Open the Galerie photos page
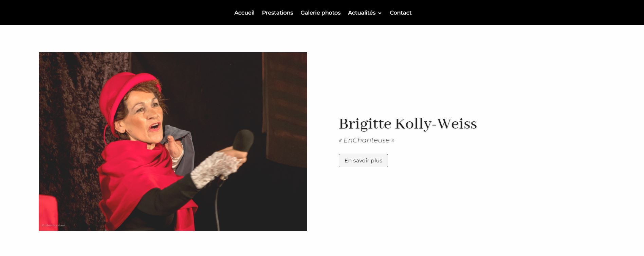The image size is (644, 256). (x=320, y=13)
